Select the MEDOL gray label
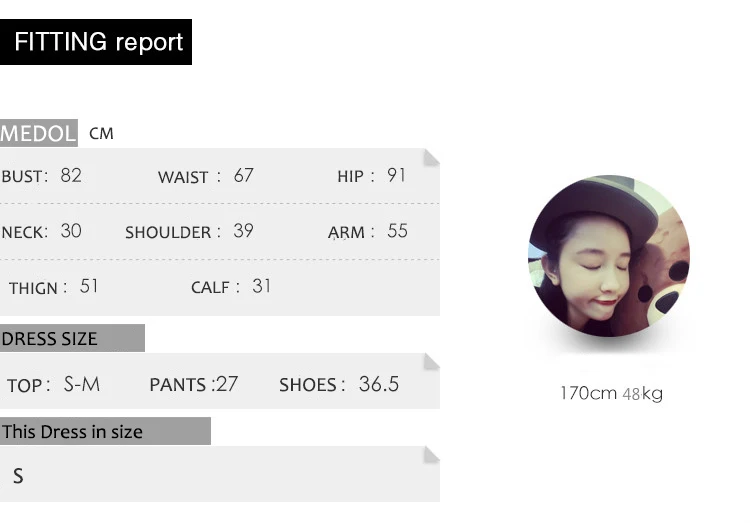This screenshot has height=523, width=750. click(39, 133)
